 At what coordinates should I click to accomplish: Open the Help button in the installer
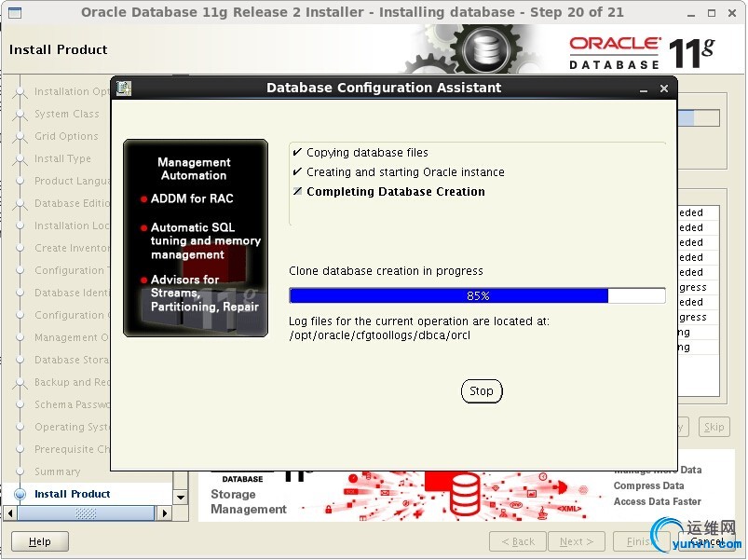[x=40, y=541]
